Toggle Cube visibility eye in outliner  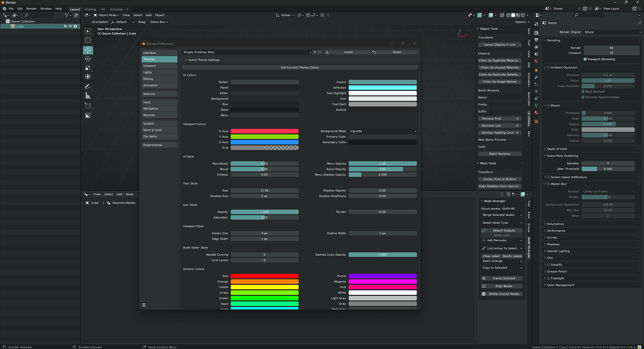[x=70, y=27]
